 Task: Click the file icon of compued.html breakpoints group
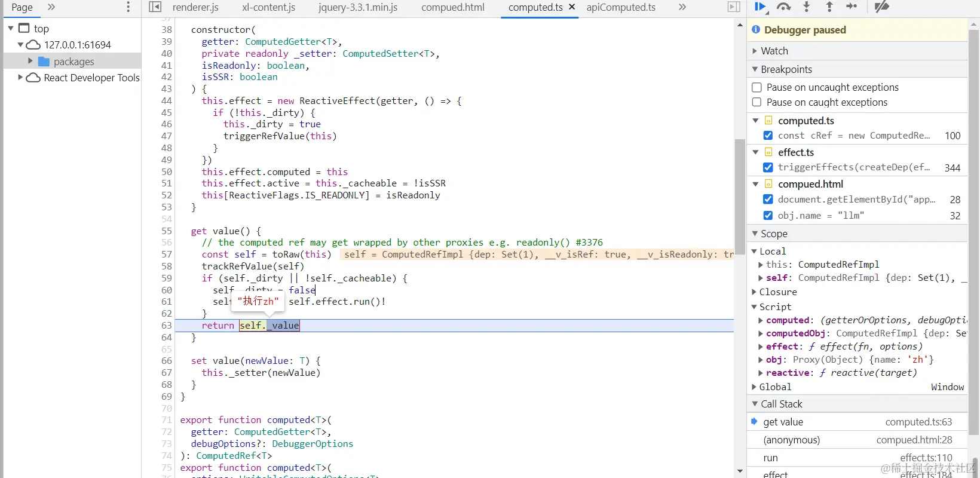point(768,184)
